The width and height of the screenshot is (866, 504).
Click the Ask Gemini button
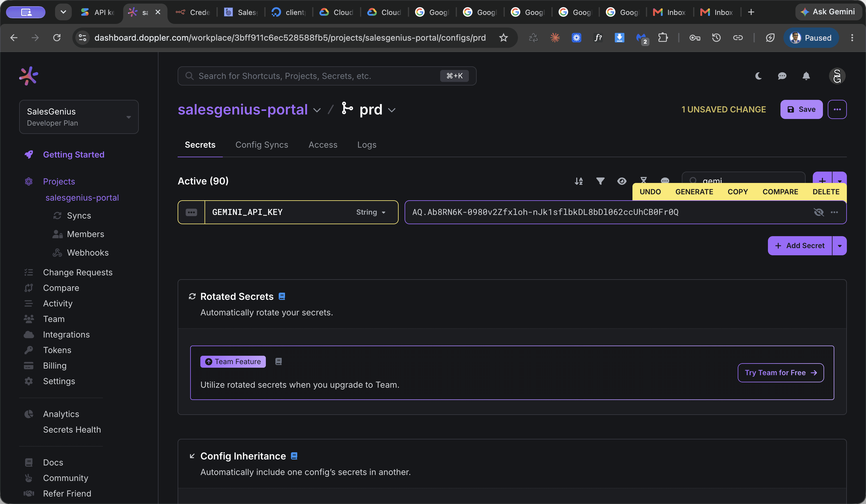pos(829,12)
